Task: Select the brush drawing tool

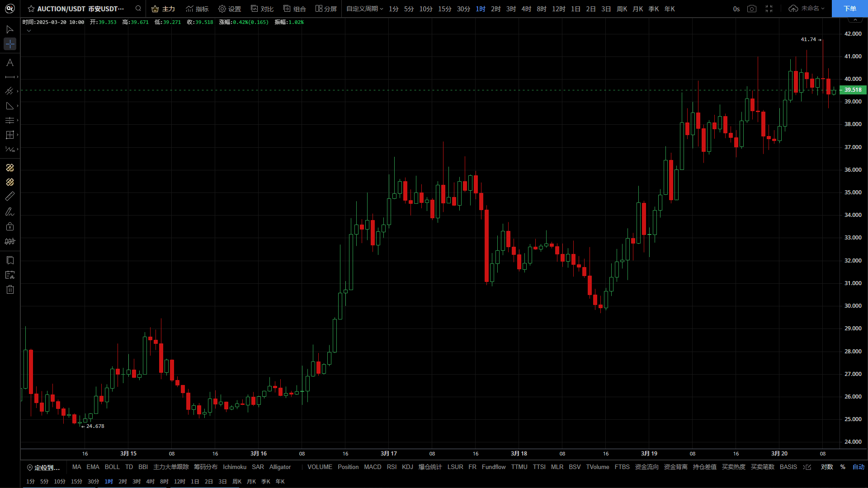Action: click(9, 211)
